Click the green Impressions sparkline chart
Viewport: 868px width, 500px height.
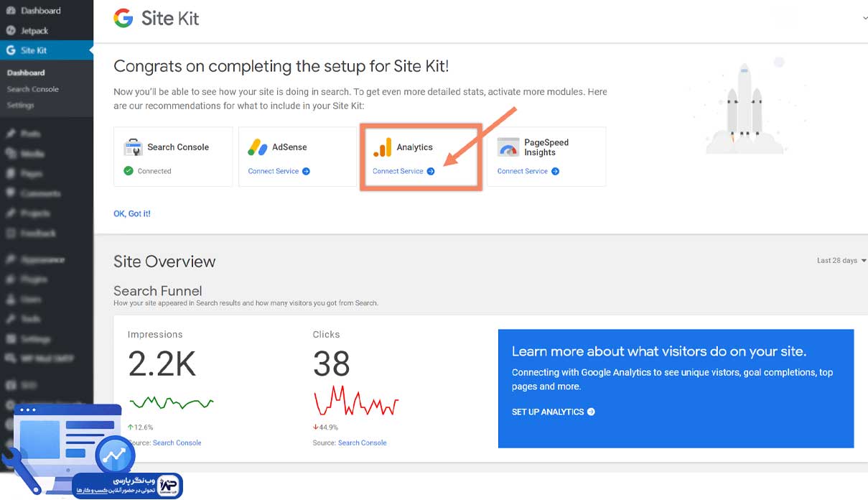point(171,404)
